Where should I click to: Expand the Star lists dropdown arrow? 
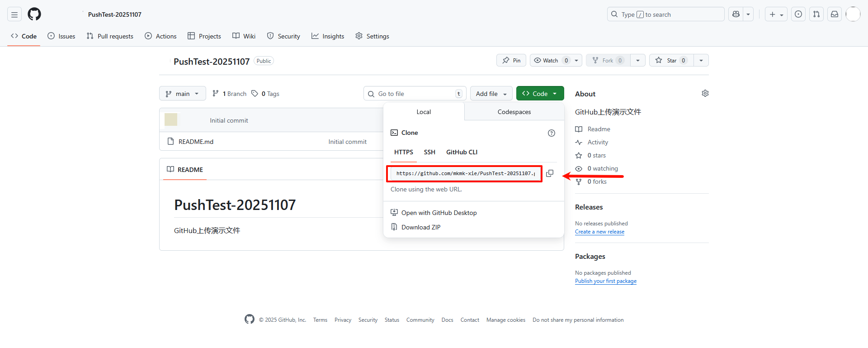pyautogui.click(x=701, y=60)
